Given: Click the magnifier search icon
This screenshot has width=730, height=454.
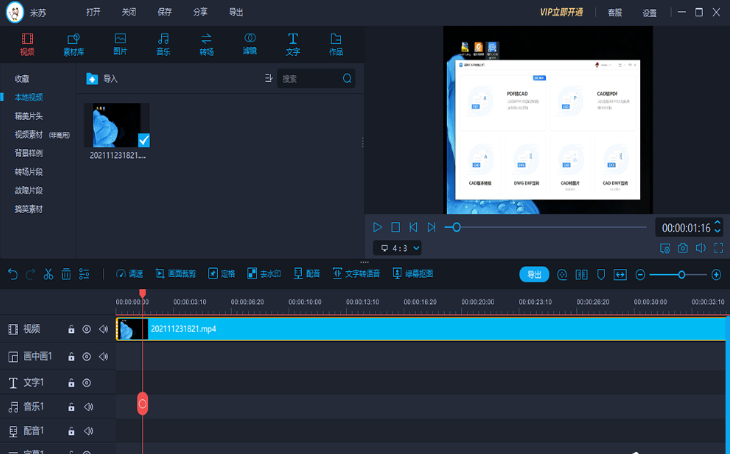Looking at the screenshot, I should point(347,78).
